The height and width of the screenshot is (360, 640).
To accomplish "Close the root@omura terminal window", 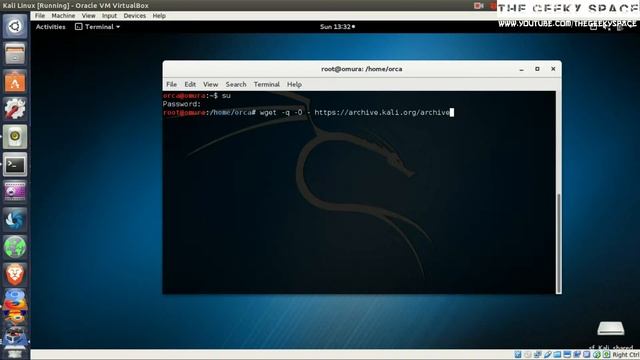I will tap(553, 69).
